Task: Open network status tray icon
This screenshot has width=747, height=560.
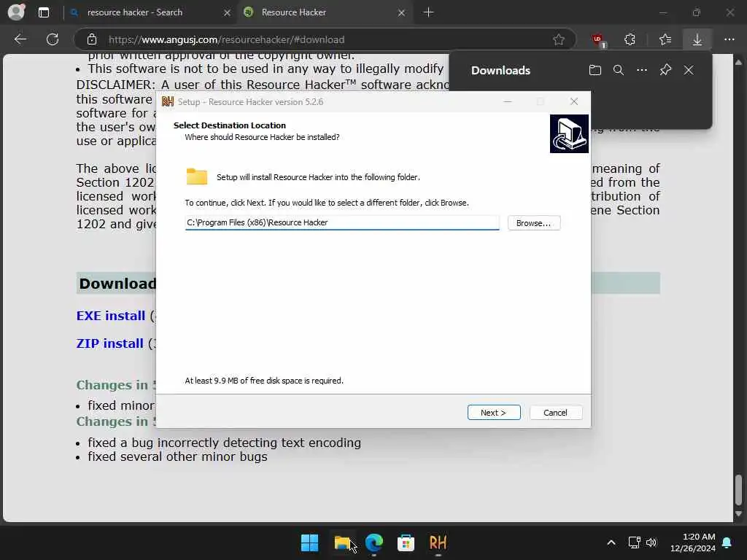Action: (x=634, y=542)
